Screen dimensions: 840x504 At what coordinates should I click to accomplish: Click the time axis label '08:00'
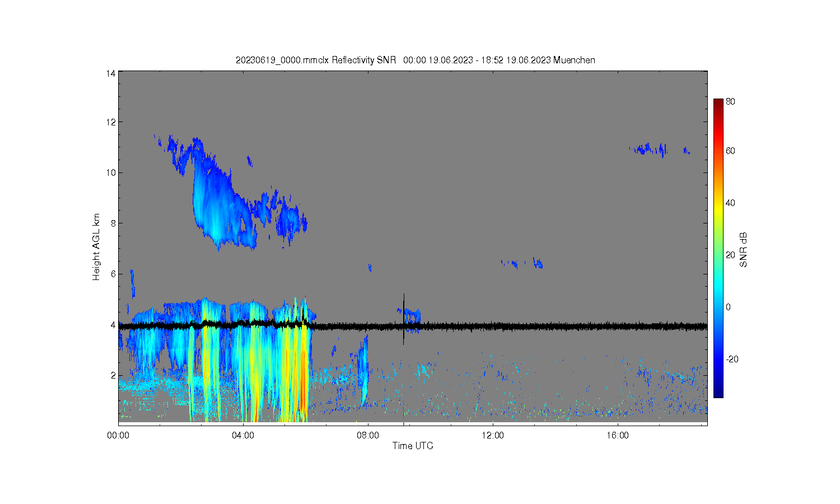[x=368, y=435]
